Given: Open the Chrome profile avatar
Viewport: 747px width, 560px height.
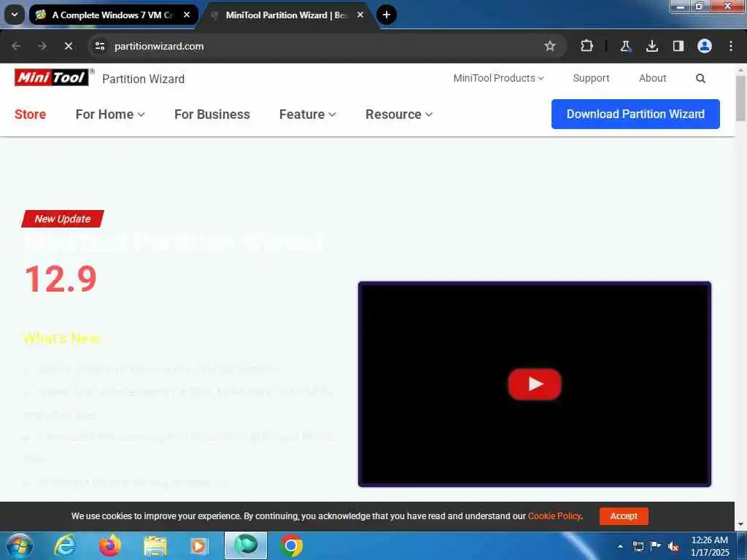Looking at the screenshot, I should 705,46.
